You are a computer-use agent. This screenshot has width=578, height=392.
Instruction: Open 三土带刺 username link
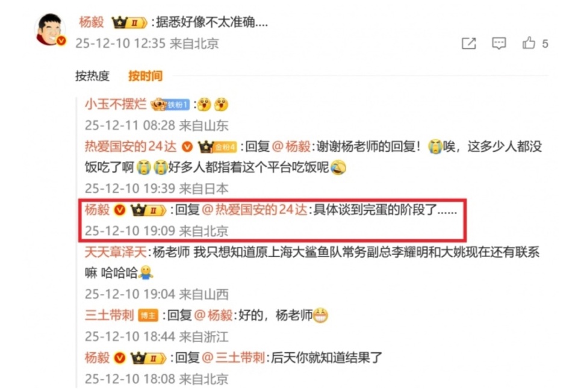109,316
